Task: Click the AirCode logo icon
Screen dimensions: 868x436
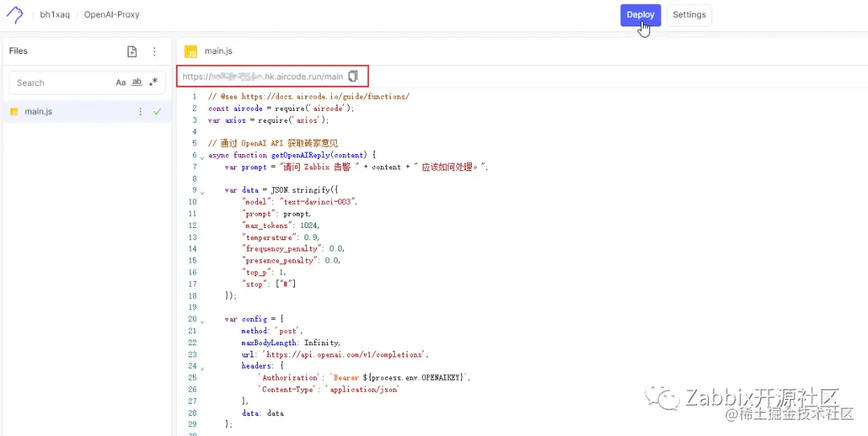Action: tap(14, 15)
